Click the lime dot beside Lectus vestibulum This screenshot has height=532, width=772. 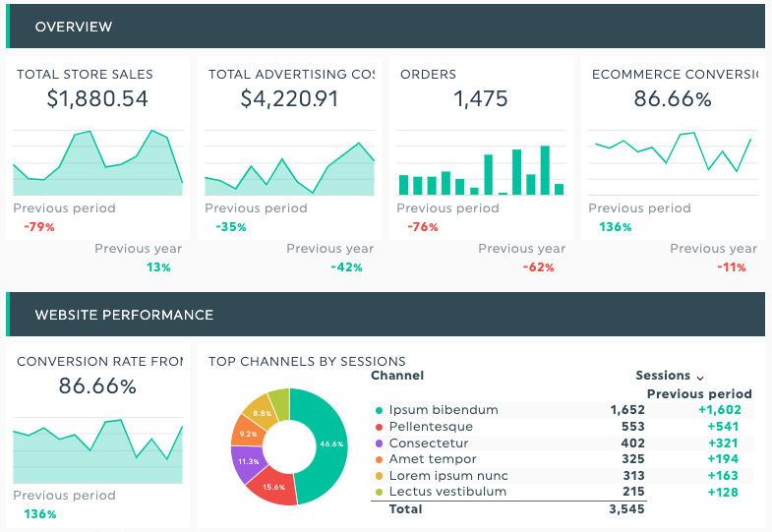tap(379, 492)
